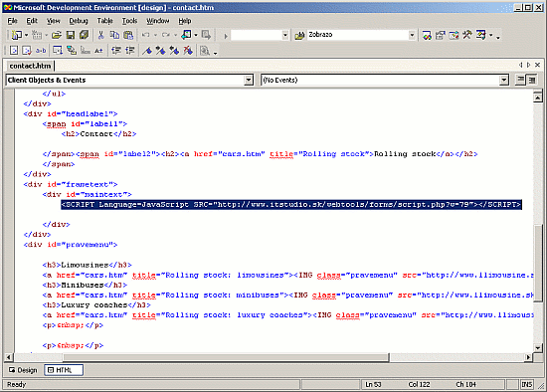Screen dimensions: 547x392
Task: Open the Window menu
Action: pos(158,21)
